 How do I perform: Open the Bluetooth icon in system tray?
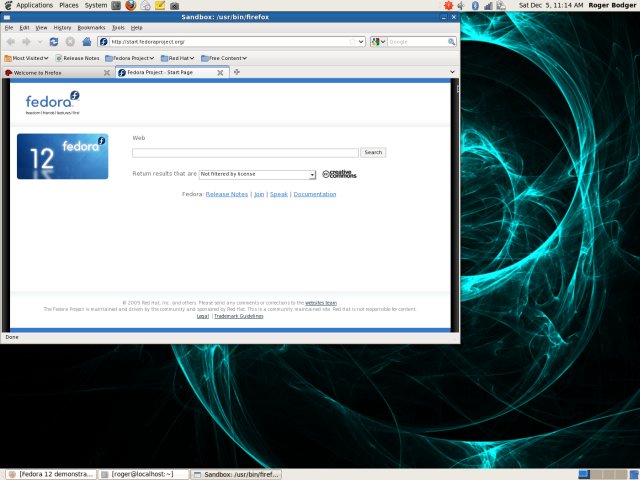pyautogui.click(x=475, y=5)
